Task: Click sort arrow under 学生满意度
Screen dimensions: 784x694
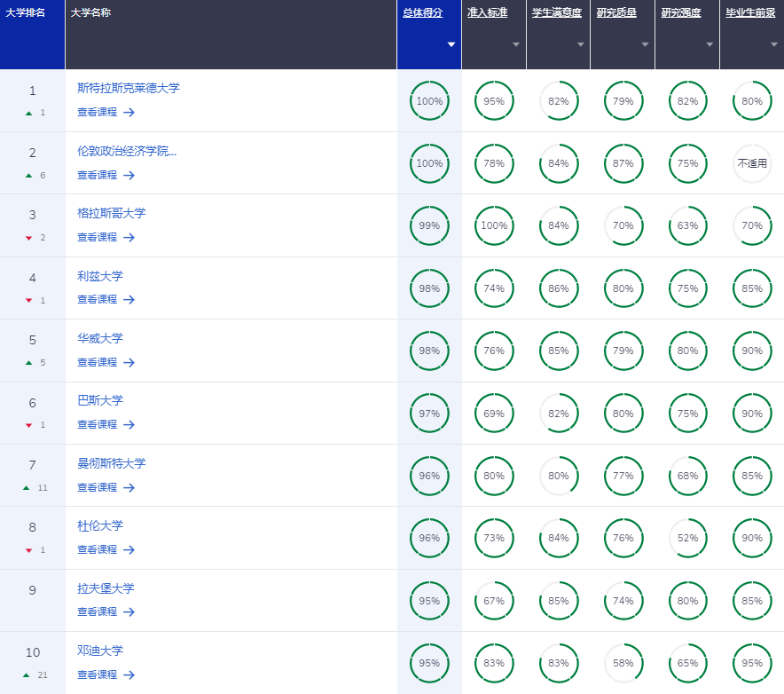Action: pyautogui.click(x=581, y=44)
